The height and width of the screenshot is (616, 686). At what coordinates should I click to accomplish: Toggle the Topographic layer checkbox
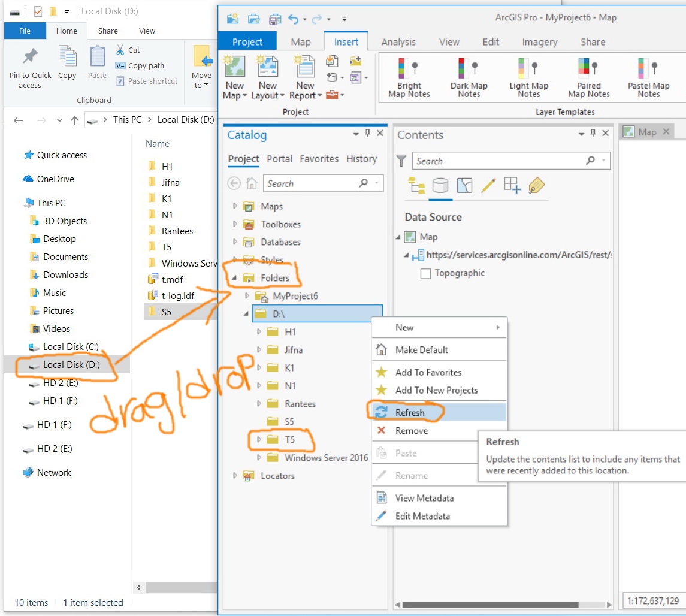click(425, 273)
